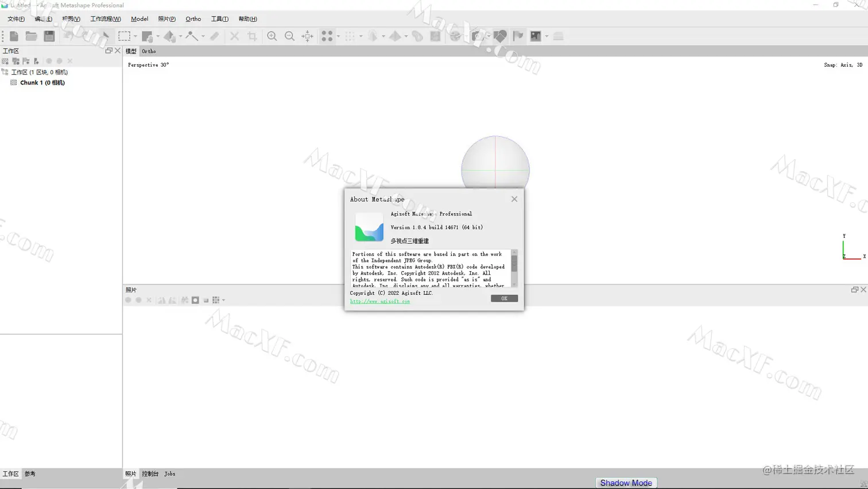This screenshot has width=868, height=489.
Task: Click the Add Marker icon in workspace panel
Action: point(26,61)
